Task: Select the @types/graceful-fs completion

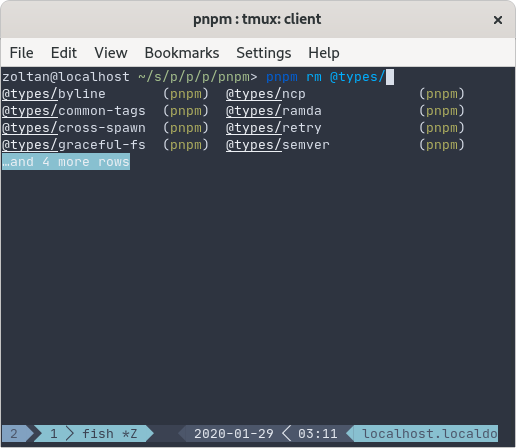Action: 74,145
